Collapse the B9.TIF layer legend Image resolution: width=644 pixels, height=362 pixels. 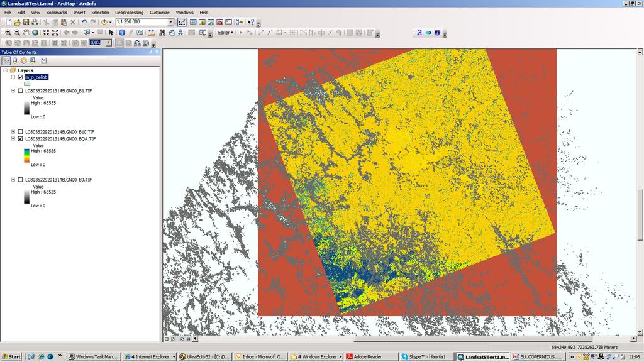tap(13, 180)
